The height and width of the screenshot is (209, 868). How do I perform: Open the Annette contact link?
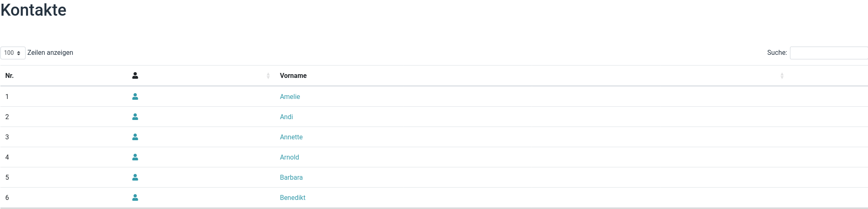(291, 137)
